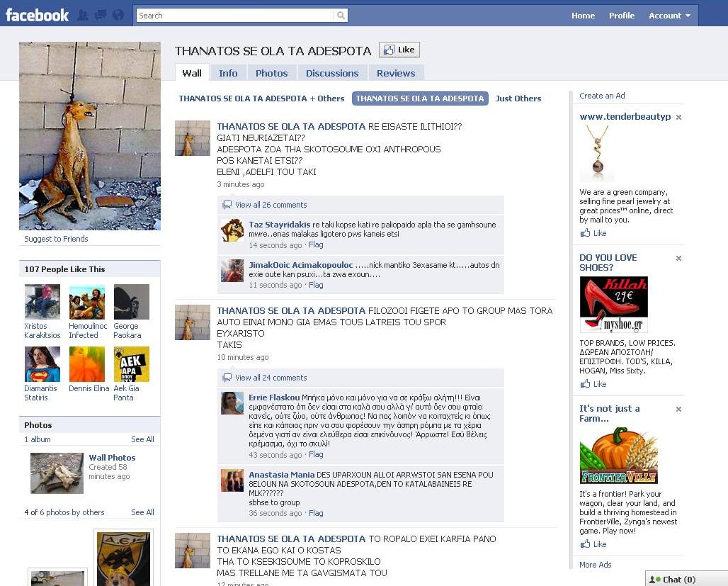Viewport: 728px width, 586px height.
Task: Open the Discussions tab
Action: (332, 73)
